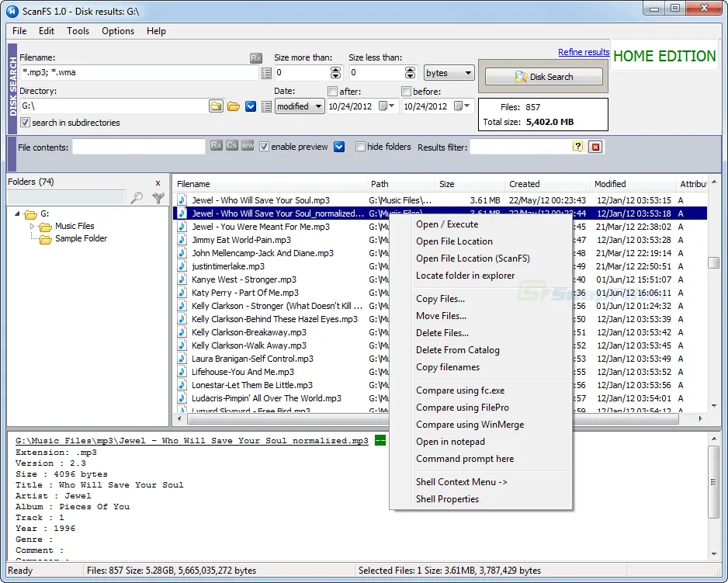Enable the after date checkbox
728x583 pixels.
point(332,91)
